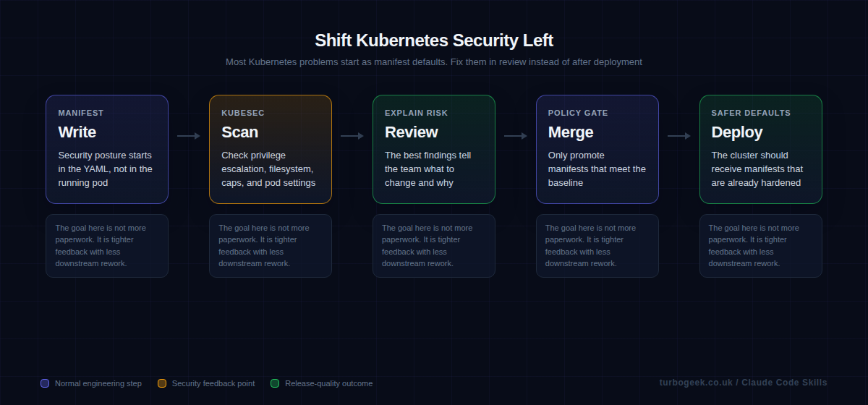This screenshot has height=405, width=868.
Task: Click the subtitle about manifest defaults
Action: pyautogui.click(x=434, y=62)
